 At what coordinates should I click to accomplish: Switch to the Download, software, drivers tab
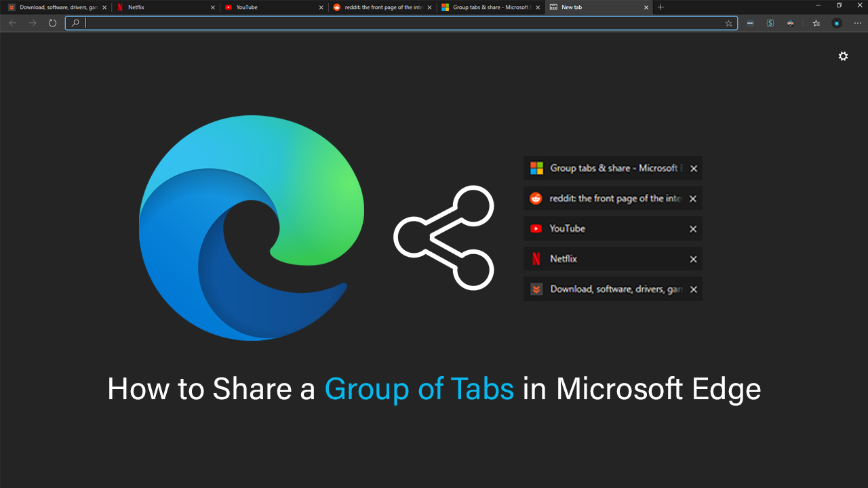57,7
